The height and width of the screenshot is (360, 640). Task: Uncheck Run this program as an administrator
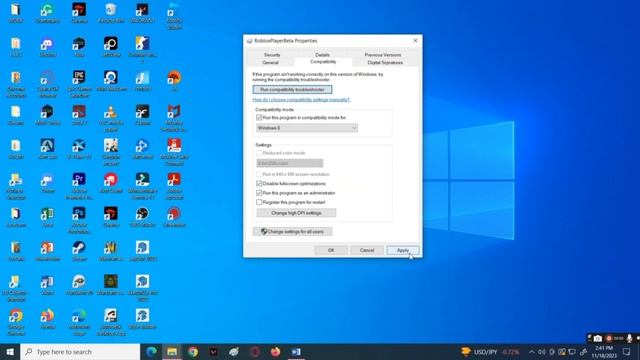click(259, 193)
